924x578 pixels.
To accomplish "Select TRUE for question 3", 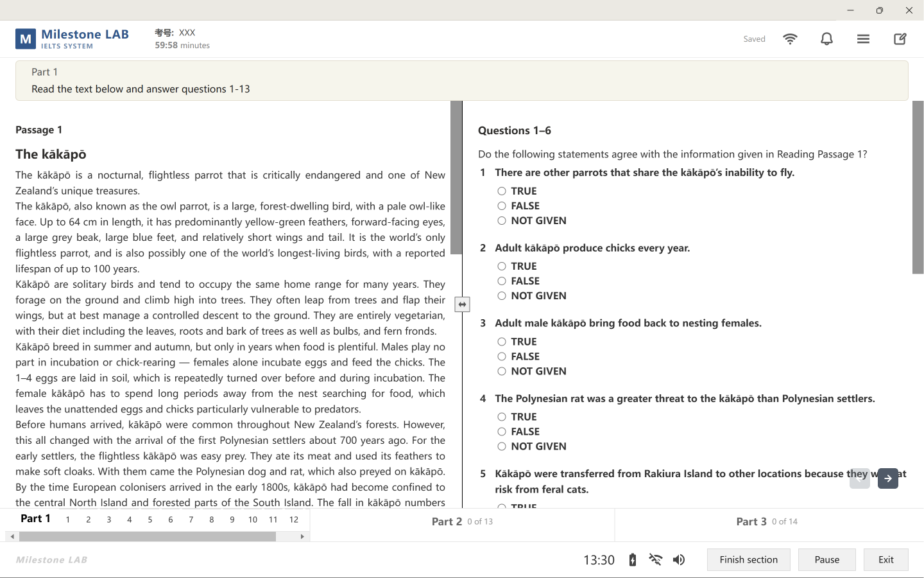I will (x=502, y=342).
